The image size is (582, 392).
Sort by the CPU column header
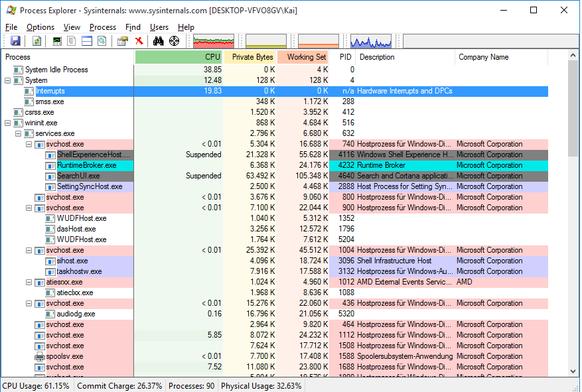coord(179,57)
